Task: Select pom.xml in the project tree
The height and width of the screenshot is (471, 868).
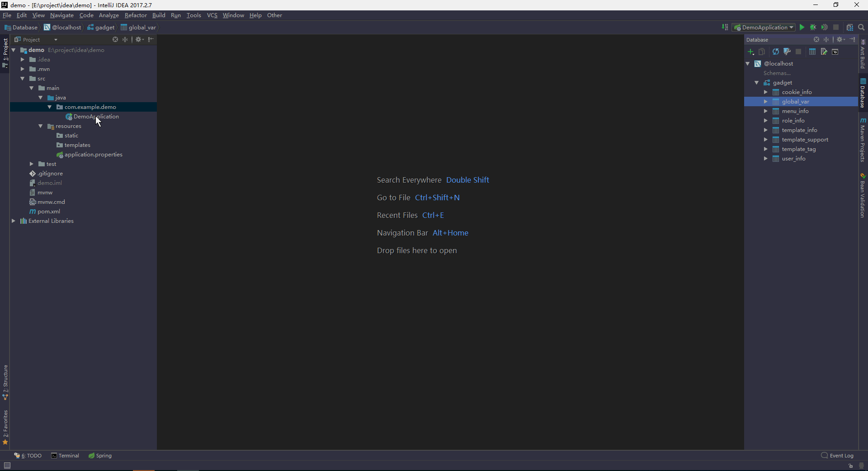Action: pos(48,212)
